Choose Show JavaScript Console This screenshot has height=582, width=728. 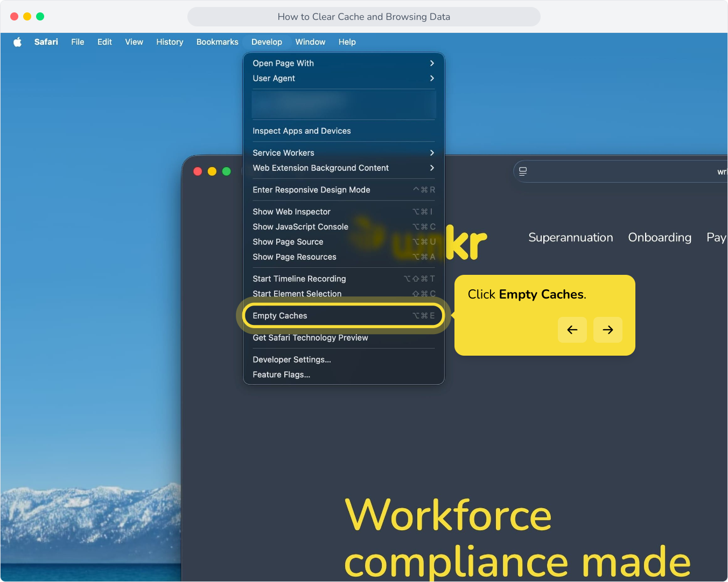344,227
